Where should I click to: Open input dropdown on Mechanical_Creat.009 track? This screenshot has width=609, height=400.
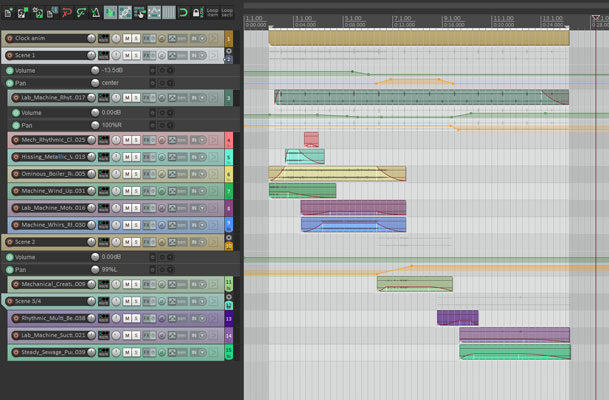tap(202, 284)
